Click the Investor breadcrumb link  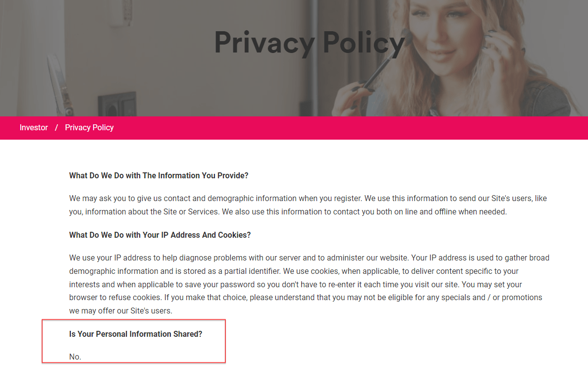point(34,128)
